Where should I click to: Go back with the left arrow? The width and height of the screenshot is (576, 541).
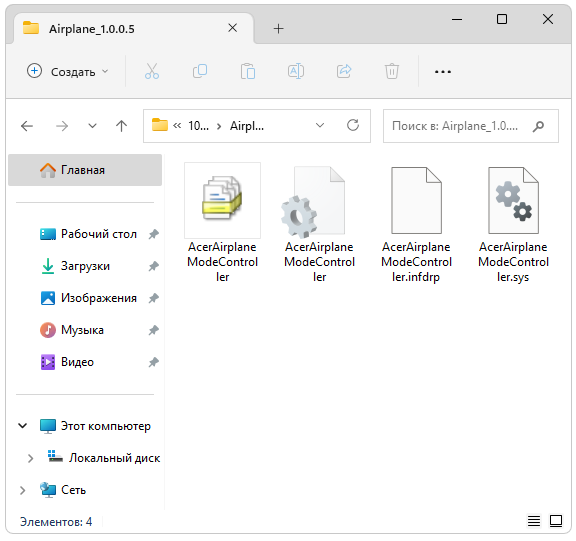click(27, 126)
